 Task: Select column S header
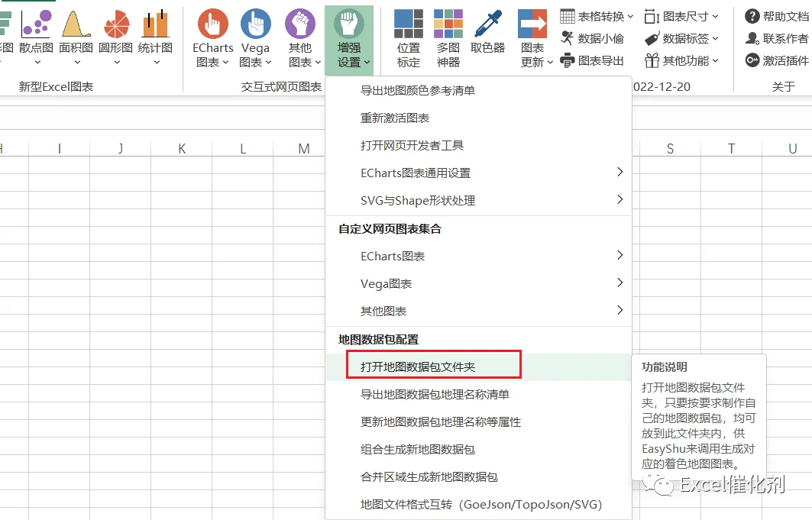click(x=670, y=148)
